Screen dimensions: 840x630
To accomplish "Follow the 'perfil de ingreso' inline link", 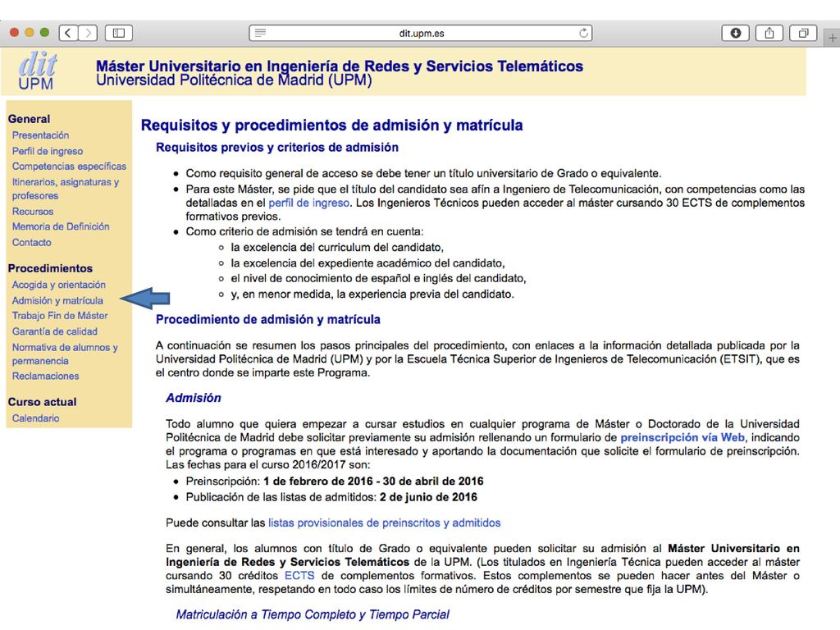I will 308,203.
